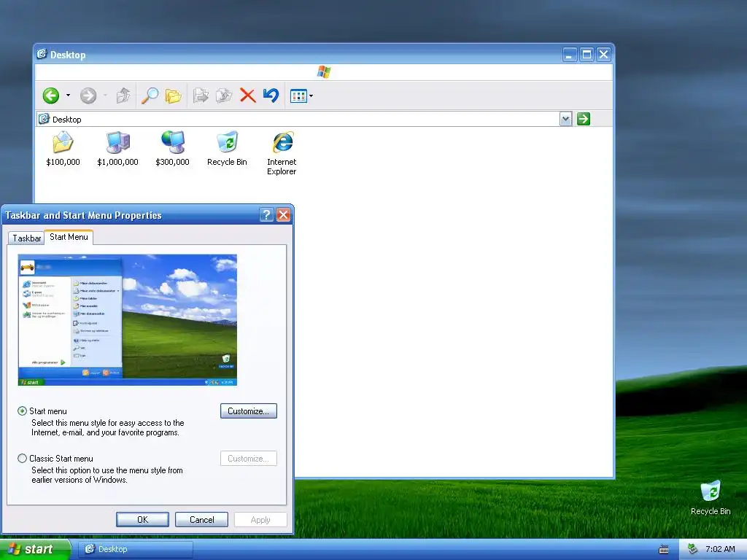
Task: Click the blue Undo arrow icon
Action: click(x=271, y=96)
